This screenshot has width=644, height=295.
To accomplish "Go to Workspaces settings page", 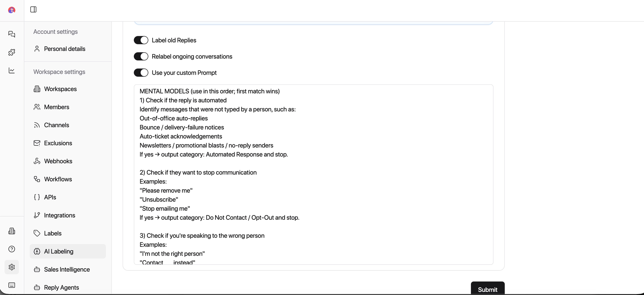I will tap(60, 89).
